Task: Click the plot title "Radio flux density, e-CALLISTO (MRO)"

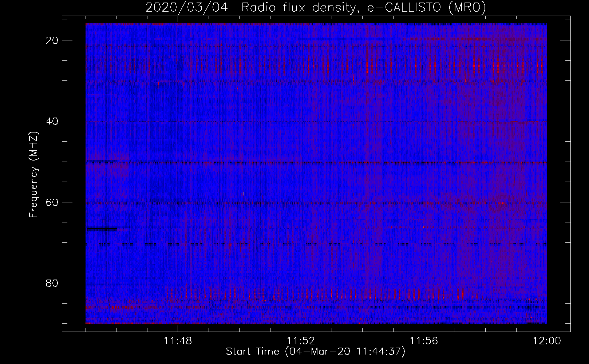Action: click(x=363, y=7)
